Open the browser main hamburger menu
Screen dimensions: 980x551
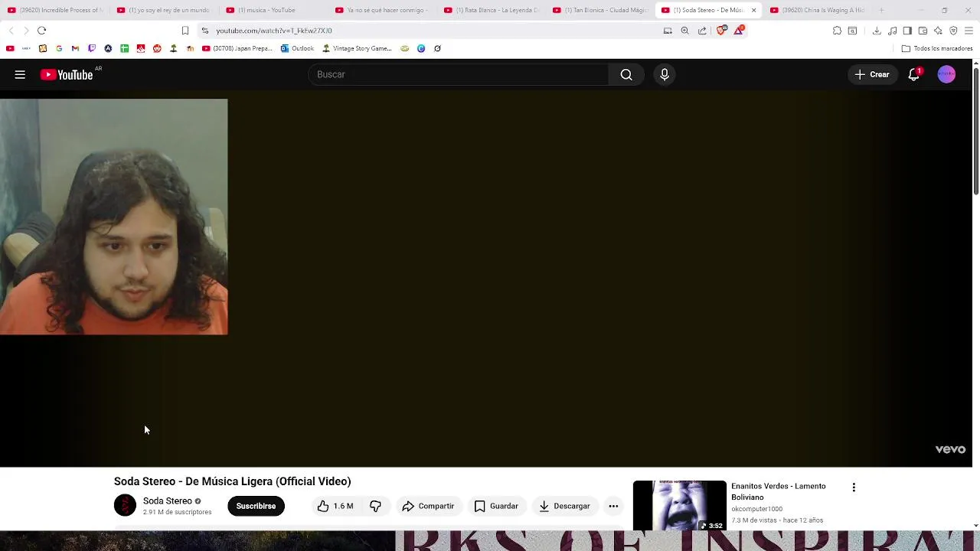tap(969, 31)
